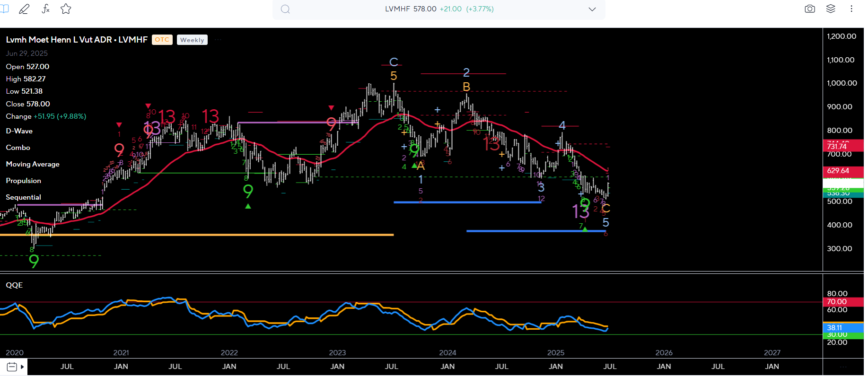Open the fx indicators menu
The image size is (868, 377).
[45, 9]
